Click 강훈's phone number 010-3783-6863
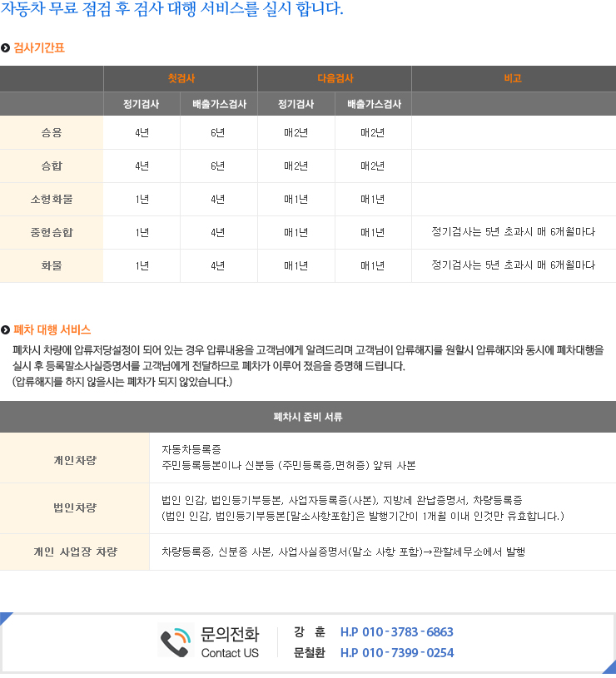 [396, 632]
